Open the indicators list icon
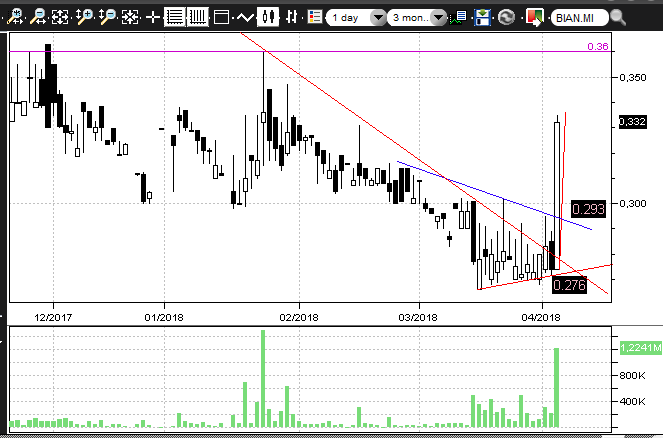Image resolution: width=663 pixels, height=438 pixels. [x=458, y=18]
